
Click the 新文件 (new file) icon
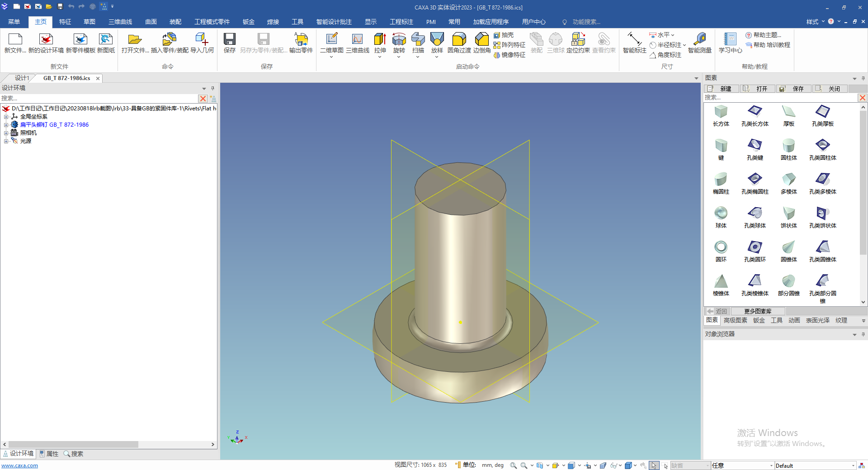[15, 43]
